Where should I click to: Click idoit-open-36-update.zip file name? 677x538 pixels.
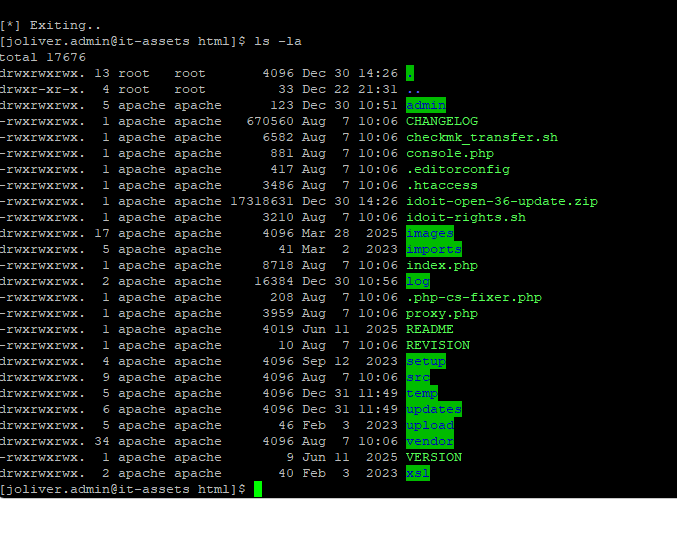click(x=501, y=201)
